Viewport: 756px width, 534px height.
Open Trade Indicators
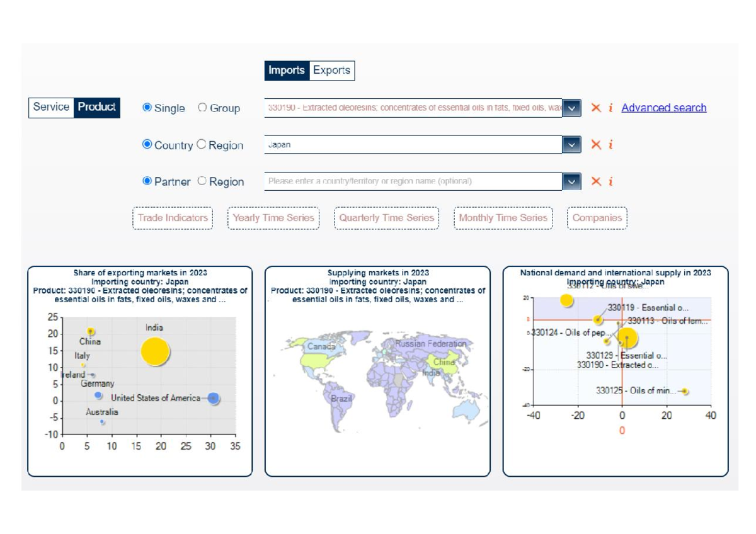point(173,218)
